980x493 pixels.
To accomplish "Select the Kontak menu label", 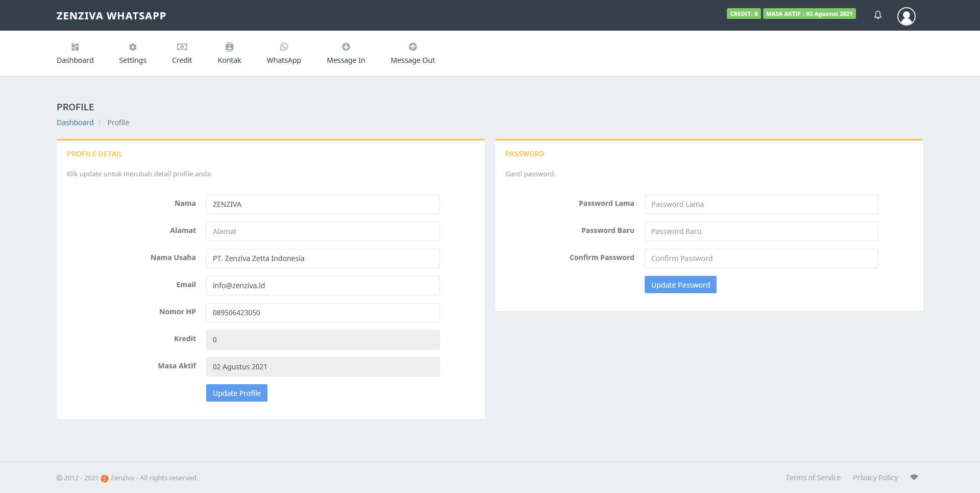I will 230,60.
